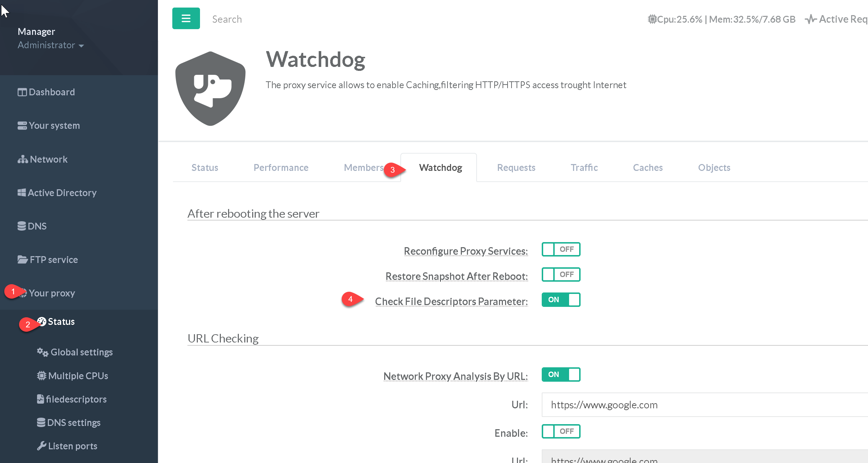Click the FTP service folder icon
This screenshot has height=463, width=868.
pos(22,260)
